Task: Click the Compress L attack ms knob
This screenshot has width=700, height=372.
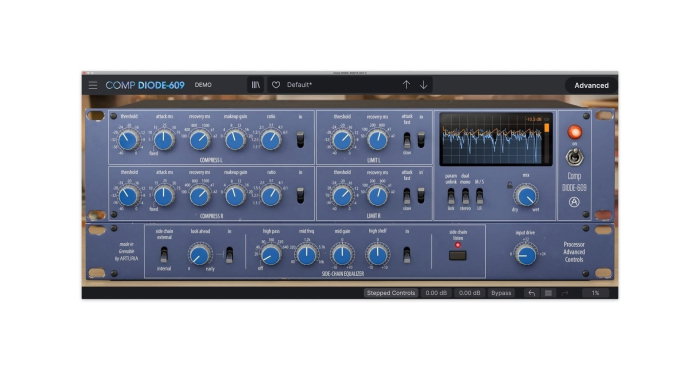Action: click(x=164, y=140)
